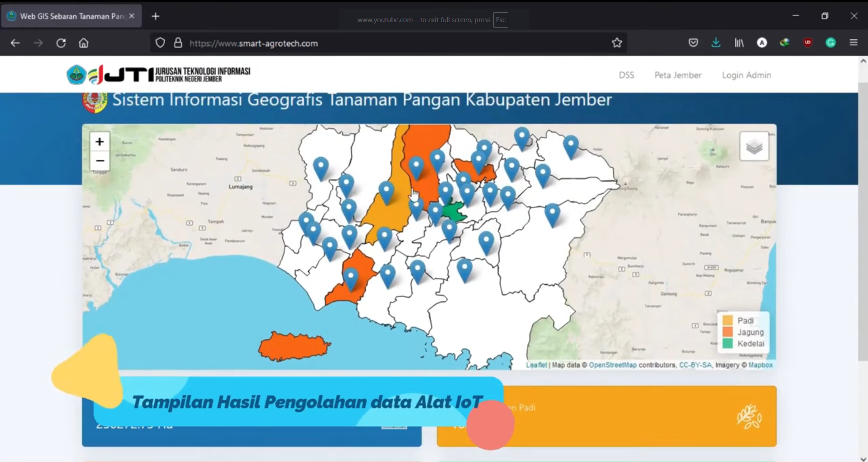Click Login Admin link
Viewport: 868px width, 462px height.
coord(746,75)
